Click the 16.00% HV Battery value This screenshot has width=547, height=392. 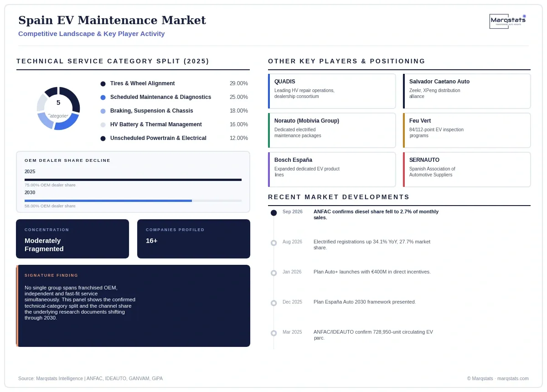[x=239, y=125]
